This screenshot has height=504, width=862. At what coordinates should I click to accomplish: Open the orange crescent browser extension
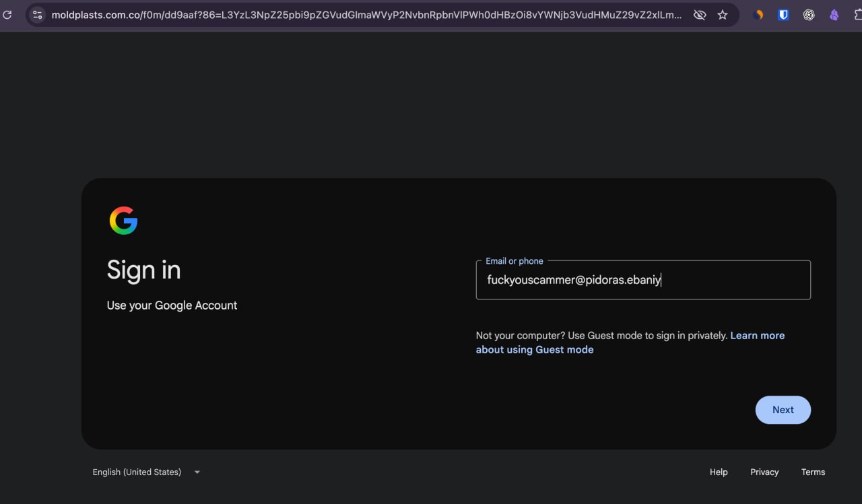(758, 14)
